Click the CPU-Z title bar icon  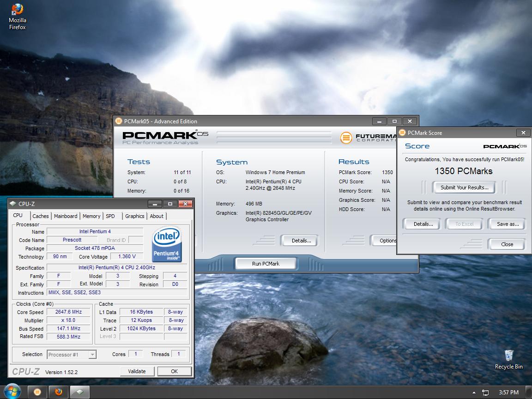tap(13, 204)
